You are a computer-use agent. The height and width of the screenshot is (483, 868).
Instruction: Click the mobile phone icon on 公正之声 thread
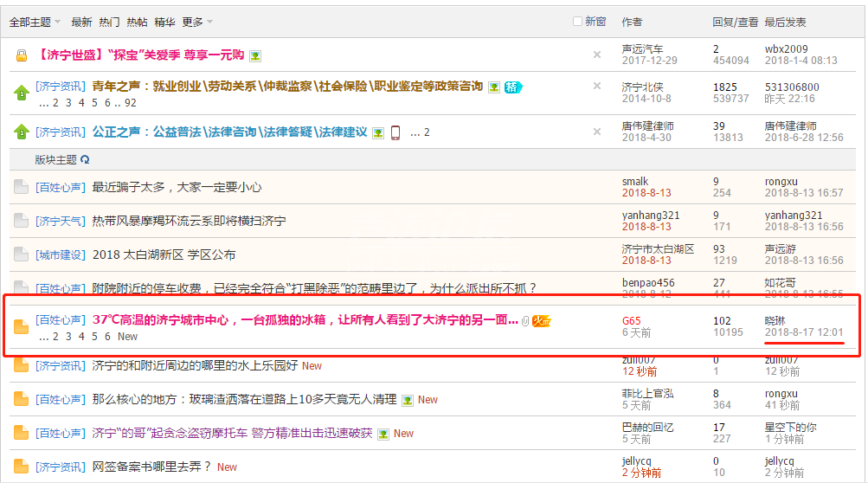click(x=395, y=132)
